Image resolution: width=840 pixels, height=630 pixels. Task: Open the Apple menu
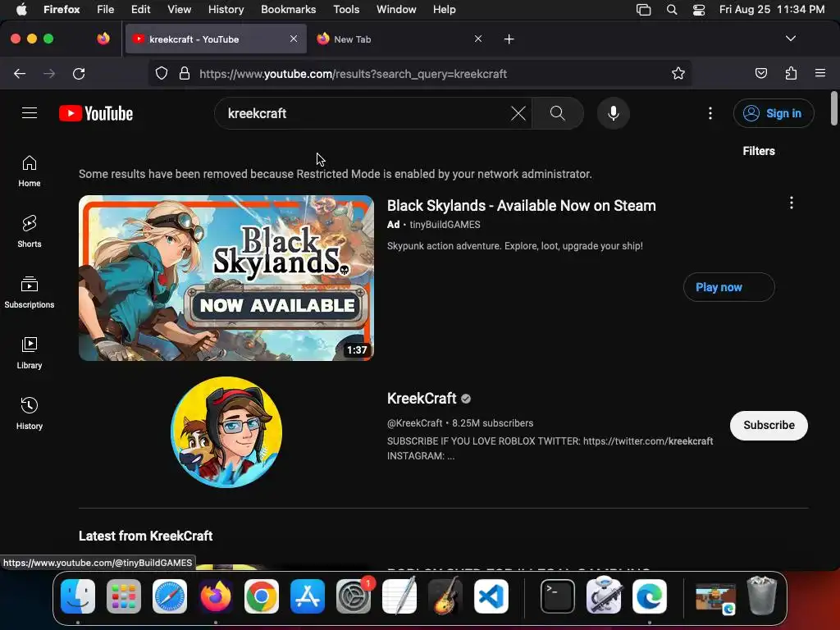click(x=21, y=10)
